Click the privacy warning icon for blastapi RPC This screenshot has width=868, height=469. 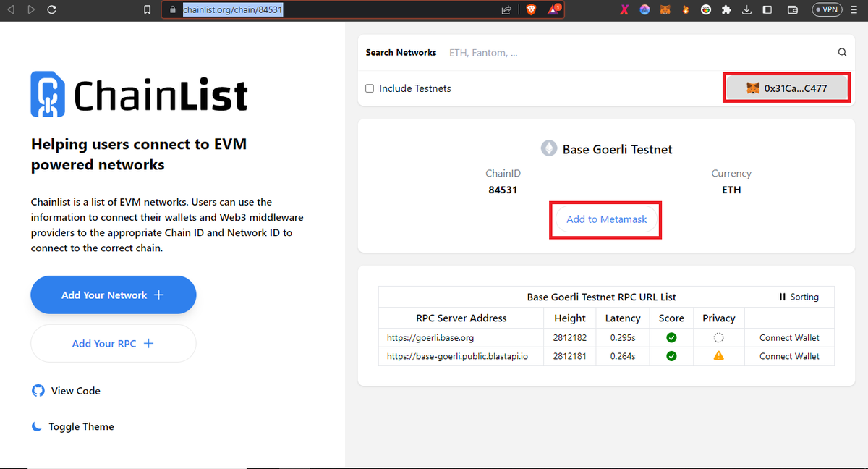[718, 355]
